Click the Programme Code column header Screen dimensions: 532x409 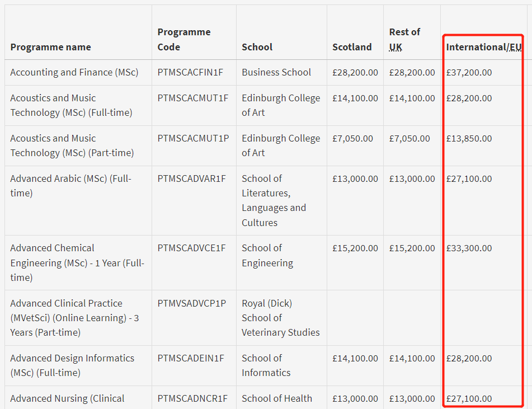pyautogui.click(x=184, y=39)
